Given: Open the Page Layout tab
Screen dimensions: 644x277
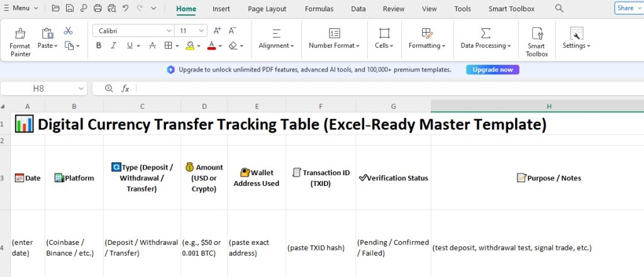Looking at the screenshot, I should point(267,9).
